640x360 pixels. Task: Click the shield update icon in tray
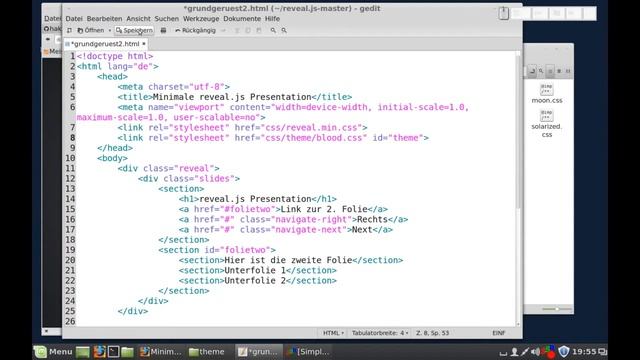point(564,351)
